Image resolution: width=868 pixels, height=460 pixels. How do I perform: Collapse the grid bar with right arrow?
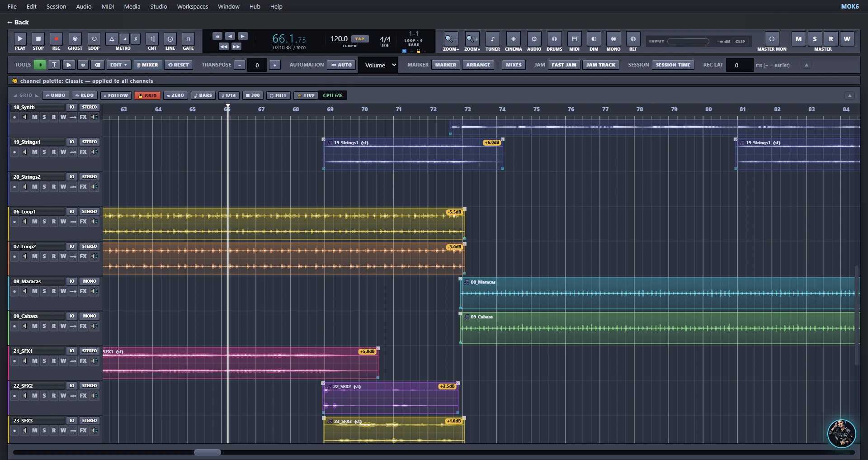[849, 95]
